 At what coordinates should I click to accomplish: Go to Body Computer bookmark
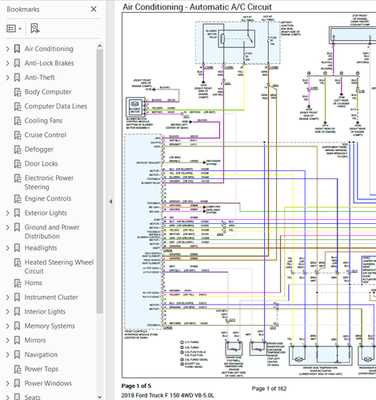point(48,92)
